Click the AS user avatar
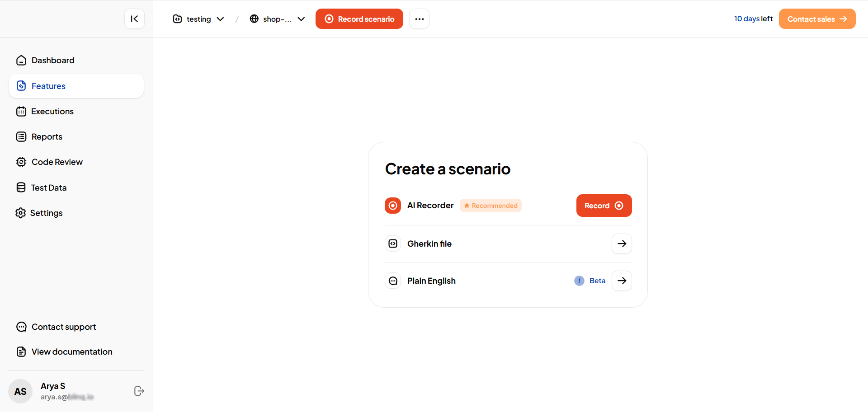 click(x=20, y=391)
